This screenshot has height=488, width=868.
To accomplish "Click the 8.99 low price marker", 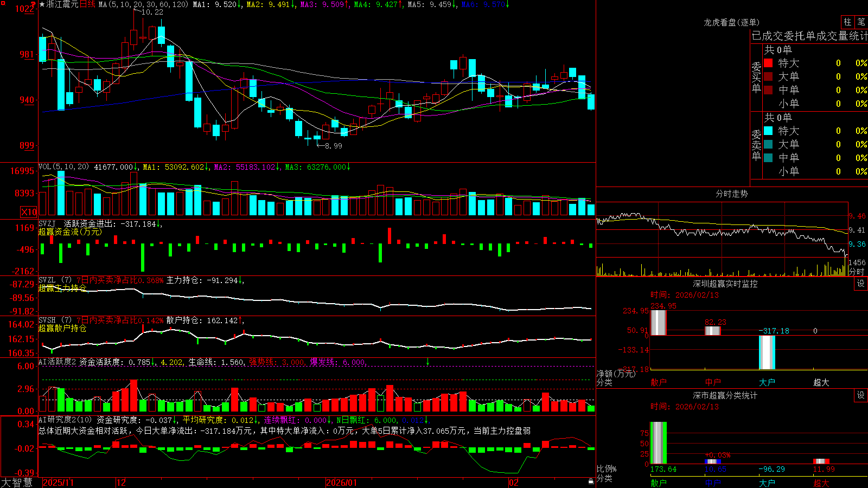I will click(334, 146).
